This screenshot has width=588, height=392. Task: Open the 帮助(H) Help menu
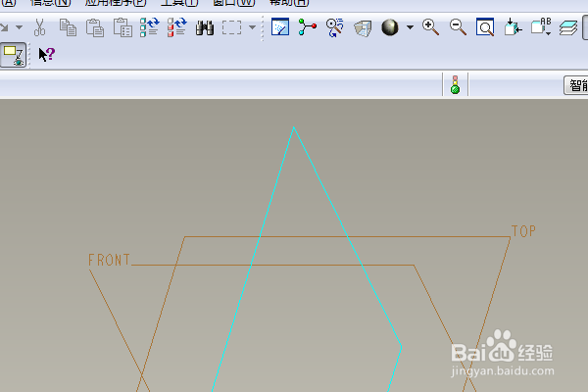click(x=289, y=3)
